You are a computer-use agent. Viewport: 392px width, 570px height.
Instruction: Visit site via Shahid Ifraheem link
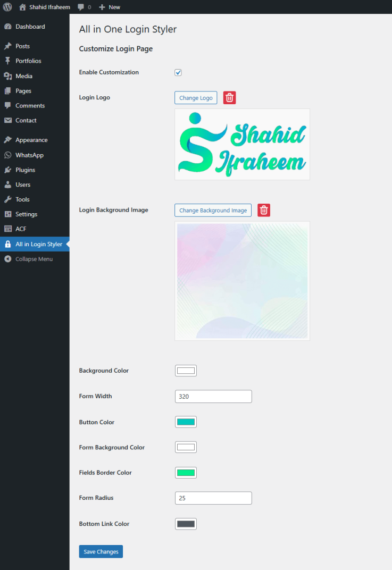click(x=49, y=7)
